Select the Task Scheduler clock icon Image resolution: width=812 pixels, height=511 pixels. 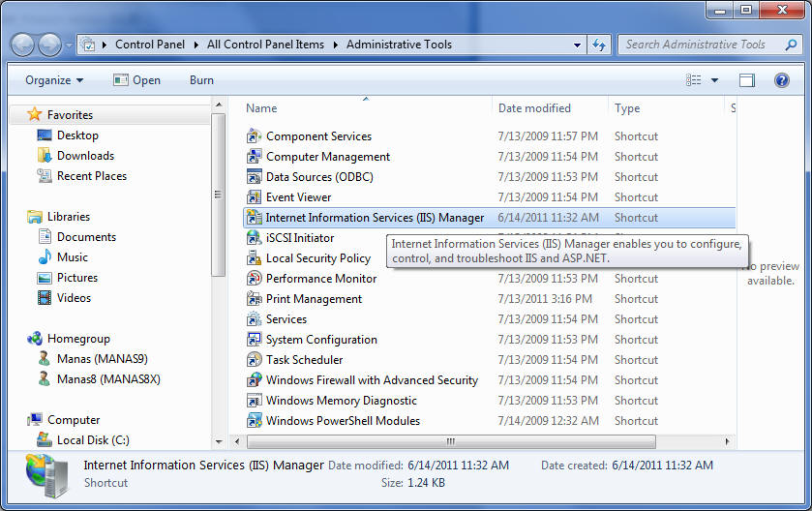click(x=254, y=360)
